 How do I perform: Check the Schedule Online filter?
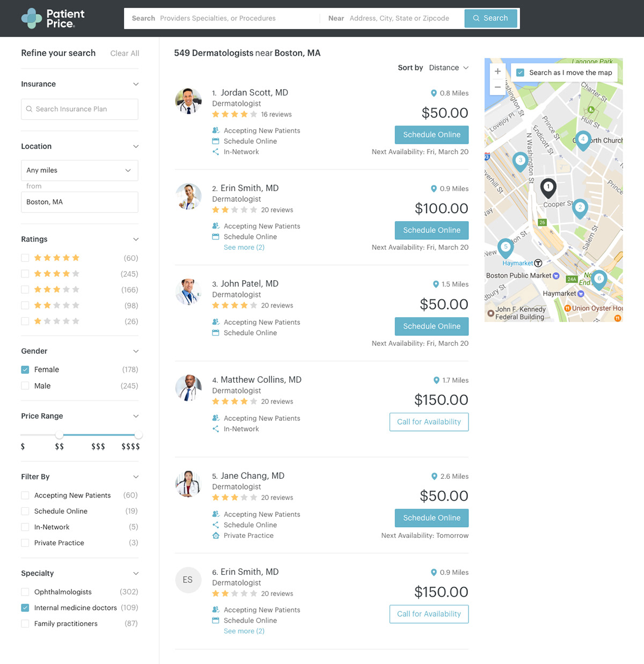(25, 511)
